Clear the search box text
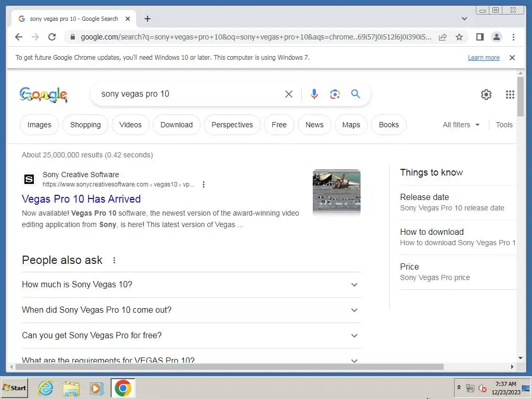The width and height of the screenshot is (532, 399). pyautogui.click(x=289, y=94)
